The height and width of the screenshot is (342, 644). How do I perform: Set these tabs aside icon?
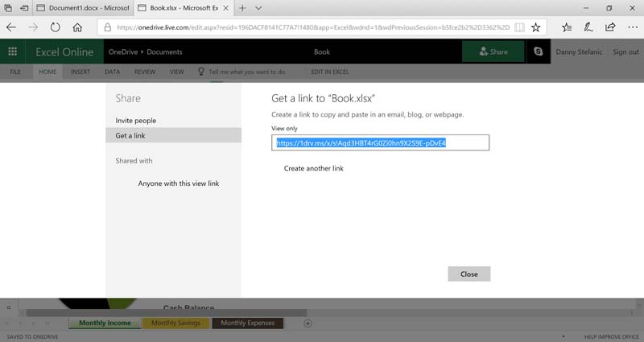pyautogui.click(x=25, y=8)
